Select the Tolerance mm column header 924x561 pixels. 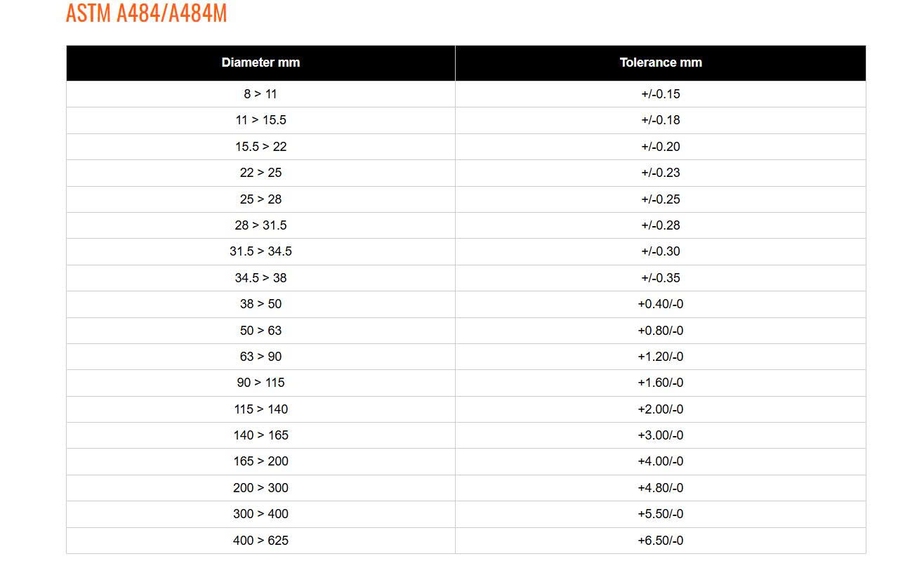point(660,62)
